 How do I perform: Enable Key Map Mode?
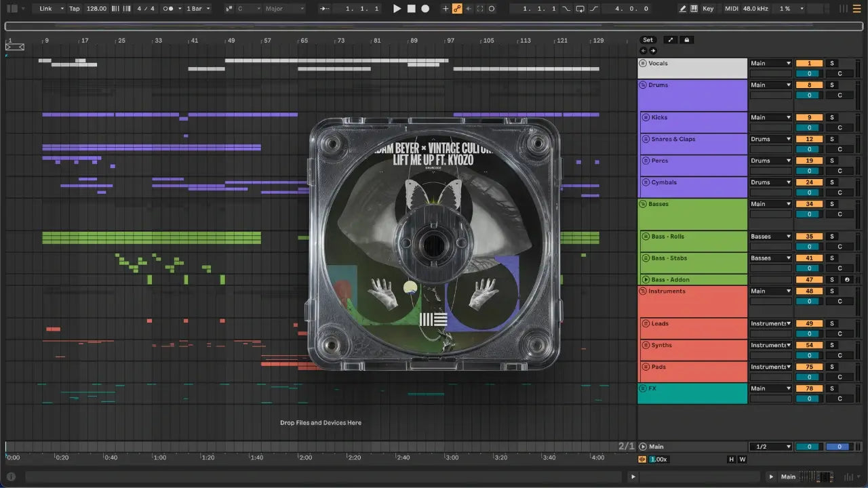coord(708,9)
